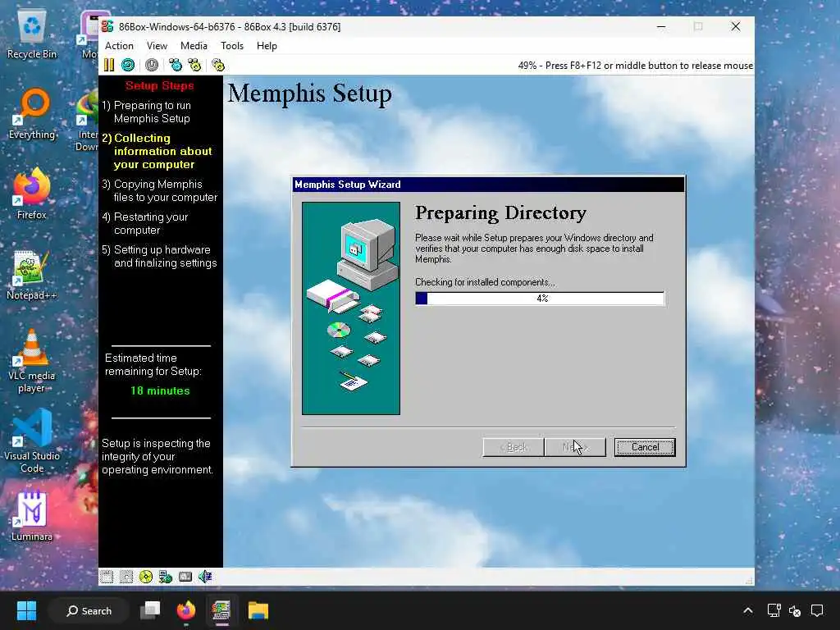Open the notifications tray icon
The image size is (840, 630).
(817, 610)
